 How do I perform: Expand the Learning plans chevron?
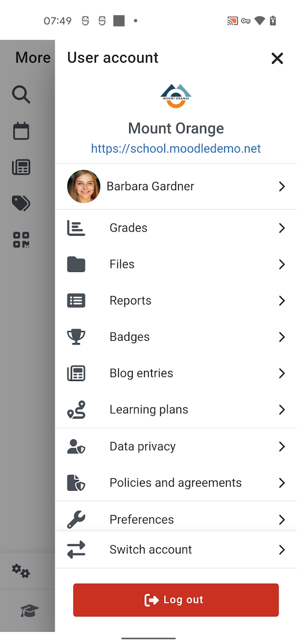282,410
